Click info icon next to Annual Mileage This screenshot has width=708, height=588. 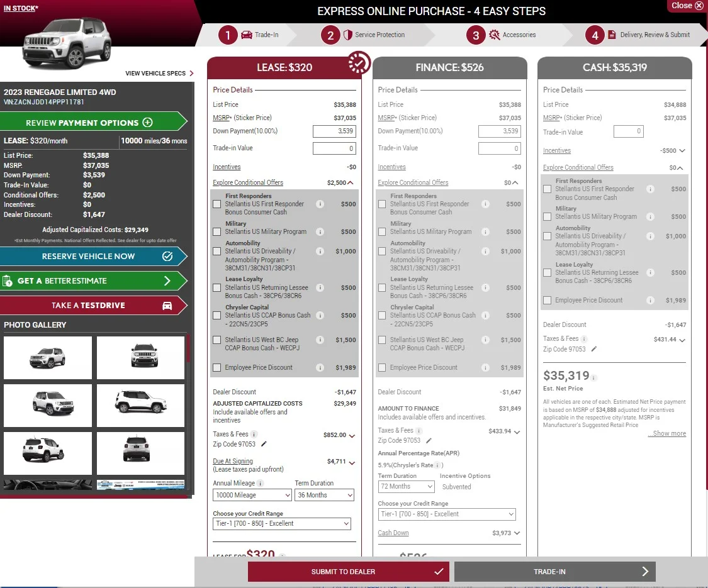click(x=261, y=484)
